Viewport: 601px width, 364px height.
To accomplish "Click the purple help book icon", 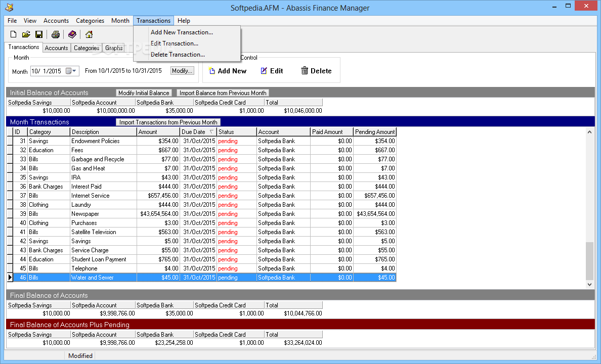I will (72, 34).
